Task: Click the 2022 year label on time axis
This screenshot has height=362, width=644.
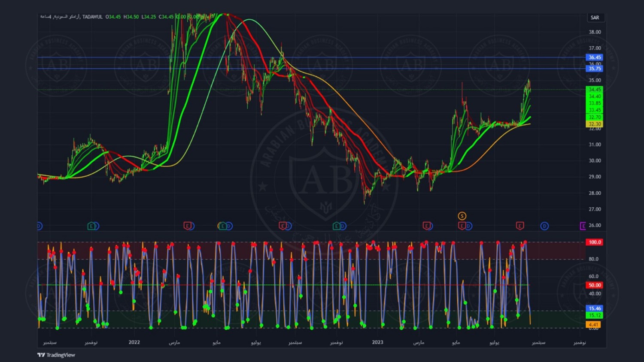Action: click(x=134, y=342)
